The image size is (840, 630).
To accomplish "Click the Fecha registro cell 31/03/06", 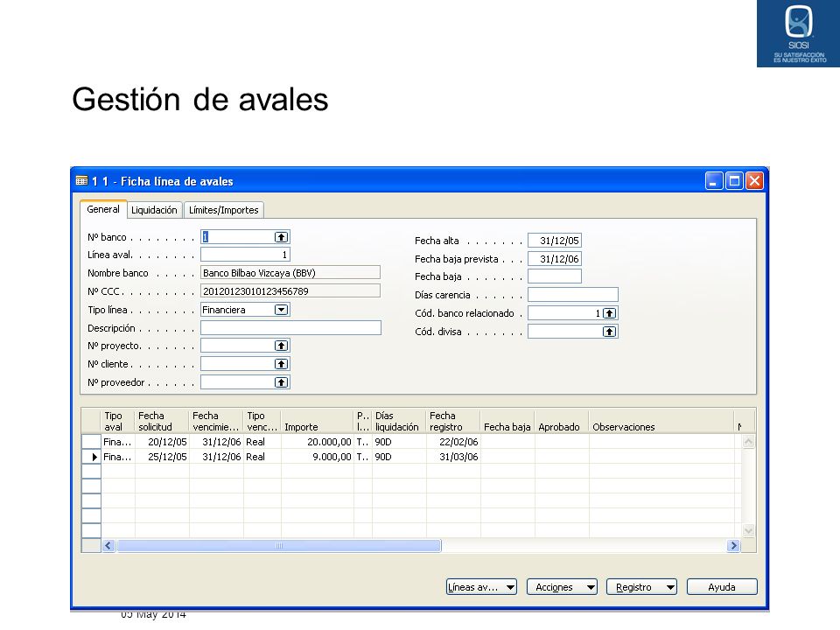I will 453,457.
